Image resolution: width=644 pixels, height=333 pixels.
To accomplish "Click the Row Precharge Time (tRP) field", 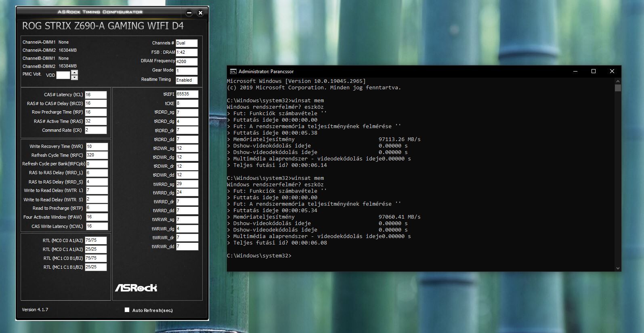I will pyautogui.click(x=96, y=112).
